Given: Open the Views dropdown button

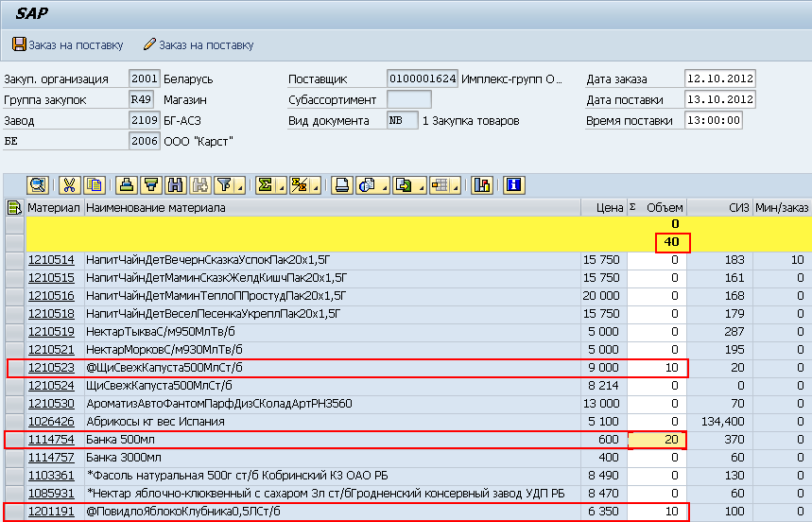Looking at the screenshot, I should point(372,185).
